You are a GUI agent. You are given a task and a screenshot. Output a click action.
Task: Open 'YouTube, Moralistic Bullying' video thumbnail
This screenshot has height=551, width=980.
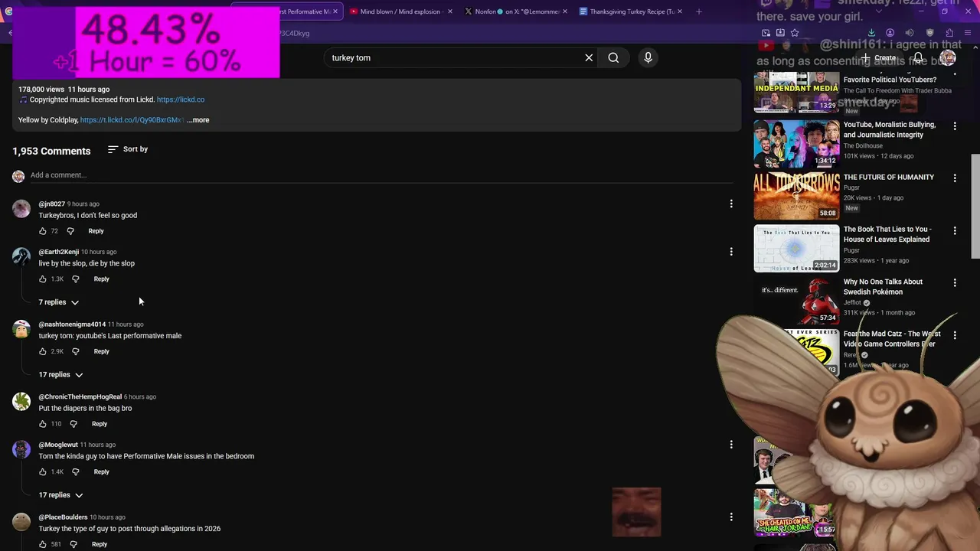796,144
